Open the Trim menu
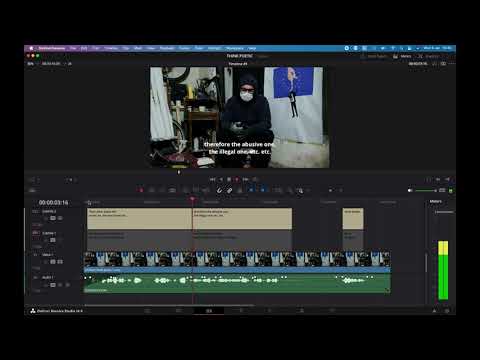Screen dimensions: 480x360 click(96, 48)
